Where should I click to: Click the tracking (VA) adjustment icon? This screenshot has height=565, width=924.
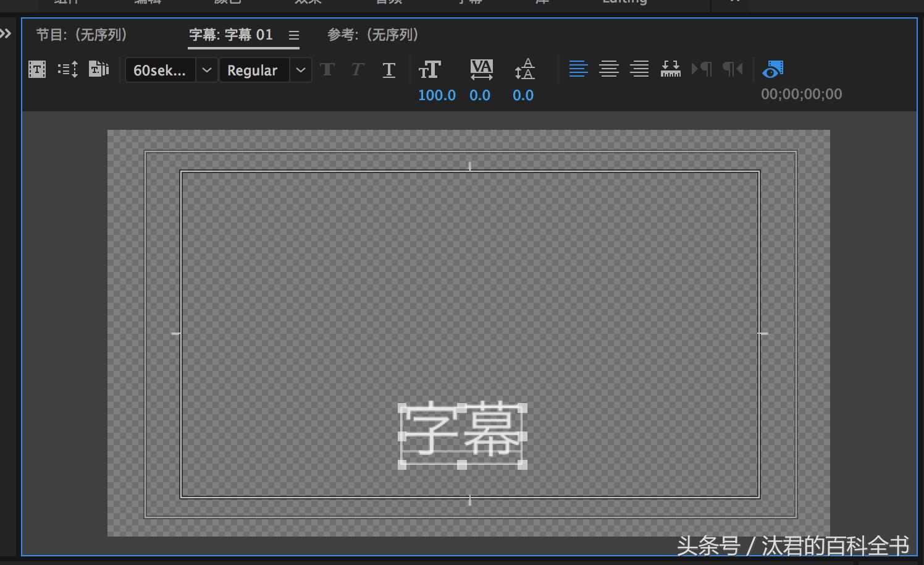[x=481, y=69]
